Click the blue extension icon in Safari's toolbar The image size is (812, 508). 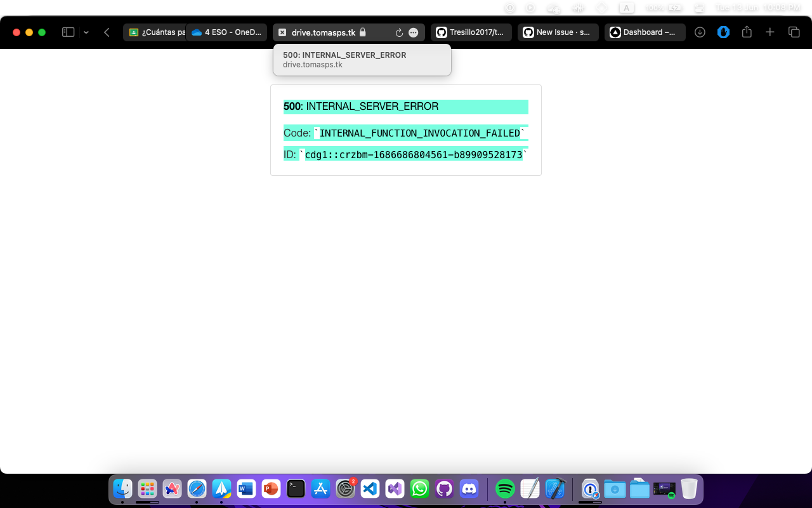coord(723,32)
